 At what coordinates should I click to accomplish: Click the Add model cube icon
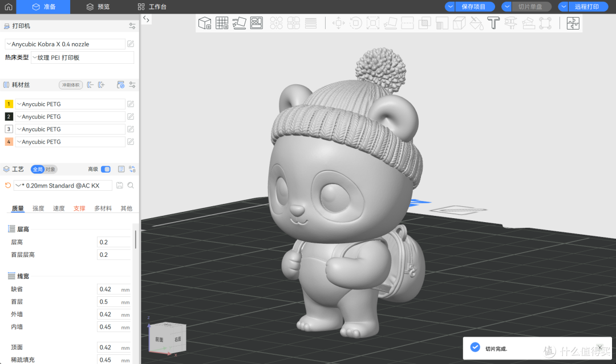point(205,23)
